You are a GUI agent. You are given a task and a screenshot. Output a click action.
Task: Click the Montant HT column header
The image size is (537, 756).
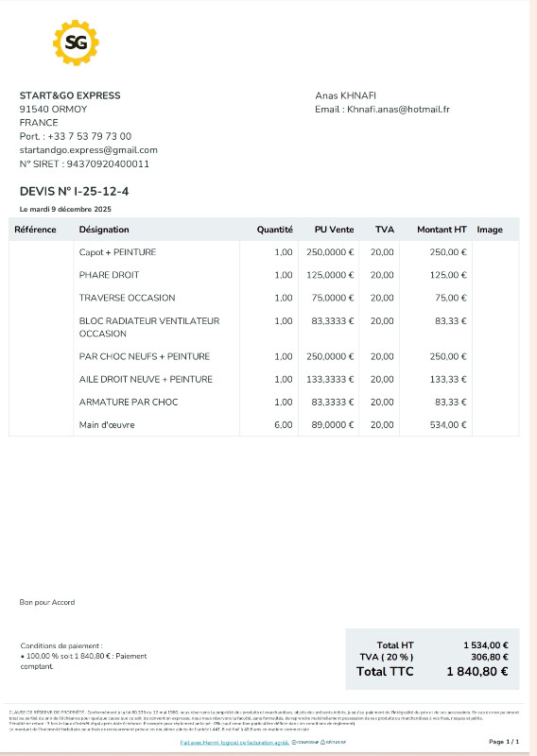442,230
